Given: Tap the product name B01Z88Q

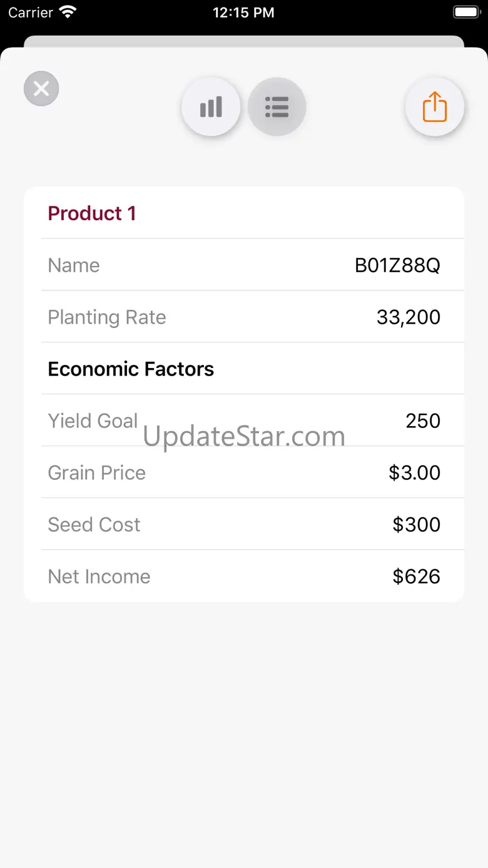Looking at the screenshot, I should pyautogui.click(x=397, y=265).
